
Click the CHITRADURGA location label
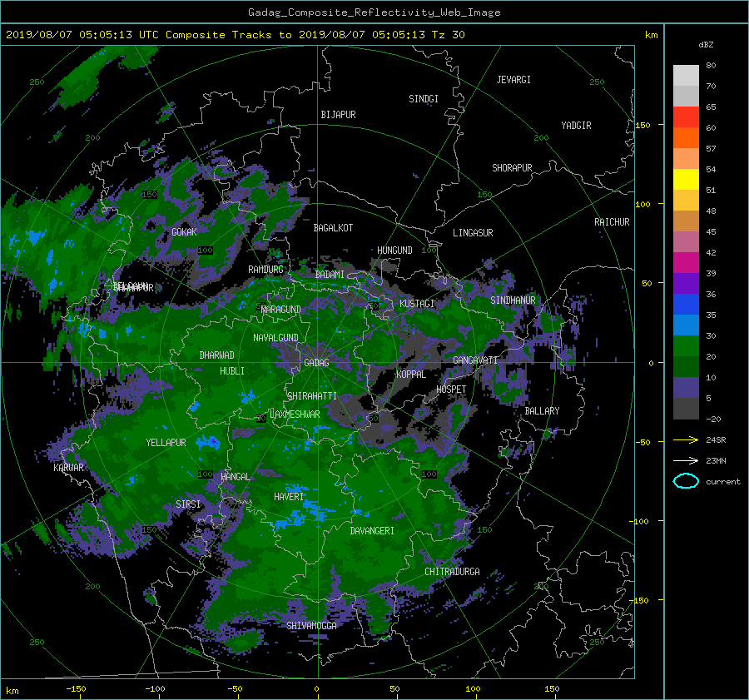[x=453, y=572]
